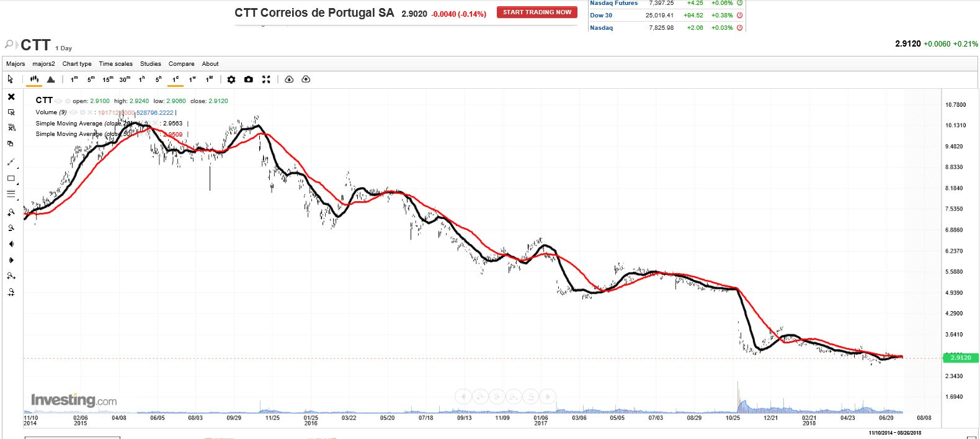The width and height of the screenshot is (980, 439).
Task: Open the majors2 menu
Action: click(43, 64)
